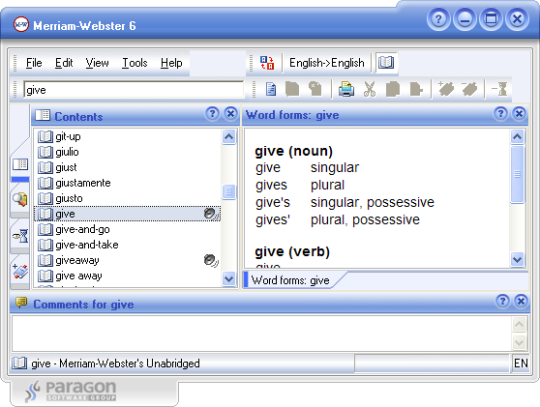Click Contents list scroll down arrow
The image size is (540, 407).
pyautogui.click(x=229, y=279)
